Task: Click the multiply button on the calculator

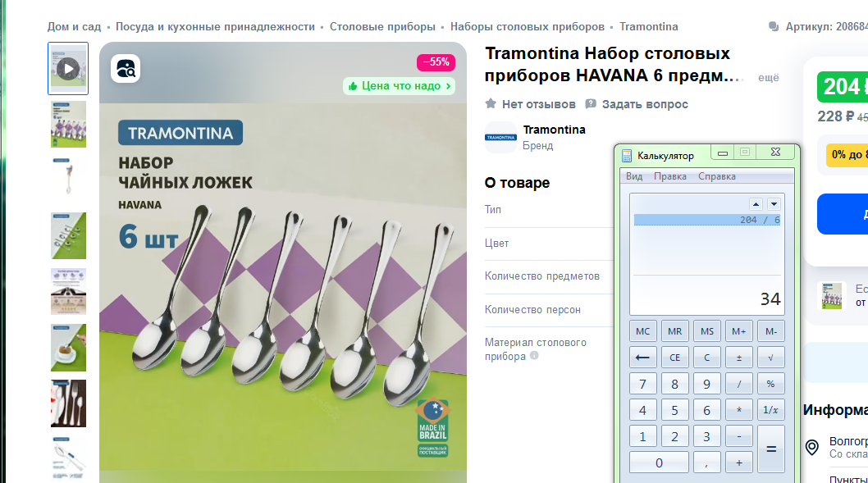Action: coord(739,410)
